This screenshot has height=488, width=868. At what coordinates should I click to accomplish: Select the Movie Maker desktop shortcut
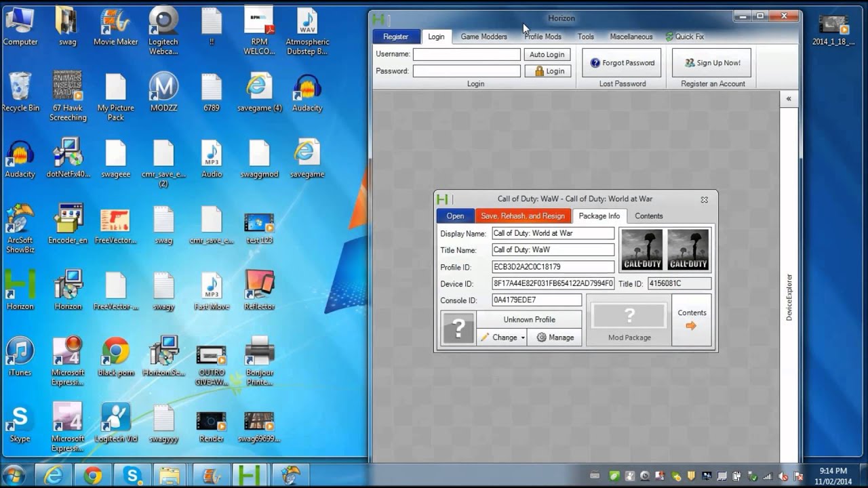(115, 26)
